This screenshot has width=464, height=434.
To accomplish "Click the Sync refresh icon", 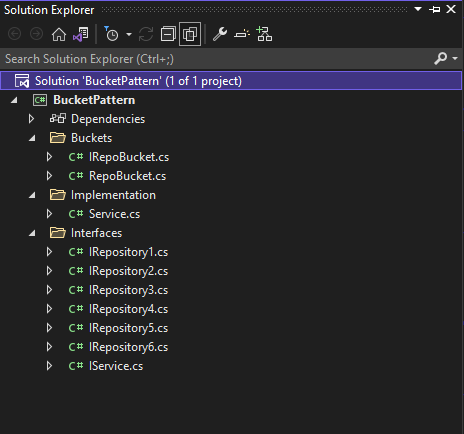I will tap(146, 34).
